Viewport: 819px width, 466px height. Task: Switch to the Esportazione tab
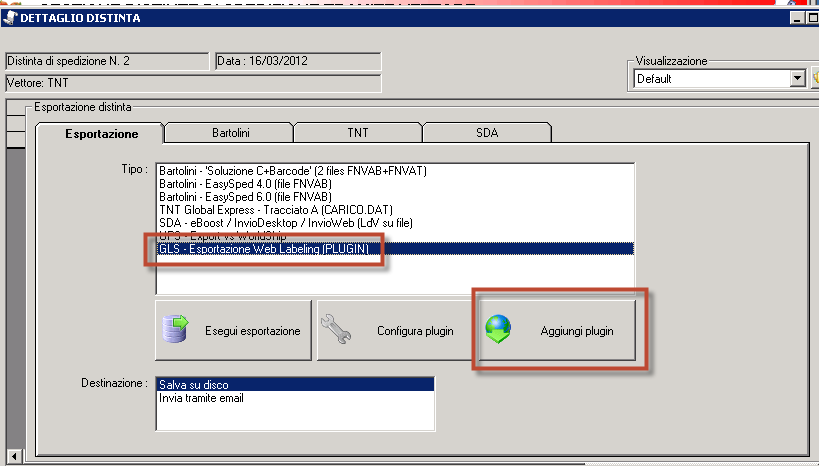101,134
